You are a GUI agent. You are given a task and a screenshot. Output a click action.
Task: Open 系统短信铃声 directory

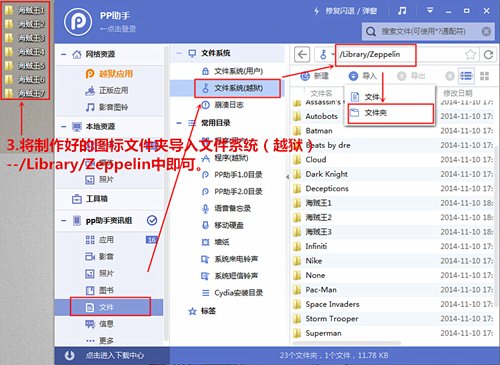(x=230, y=276)
